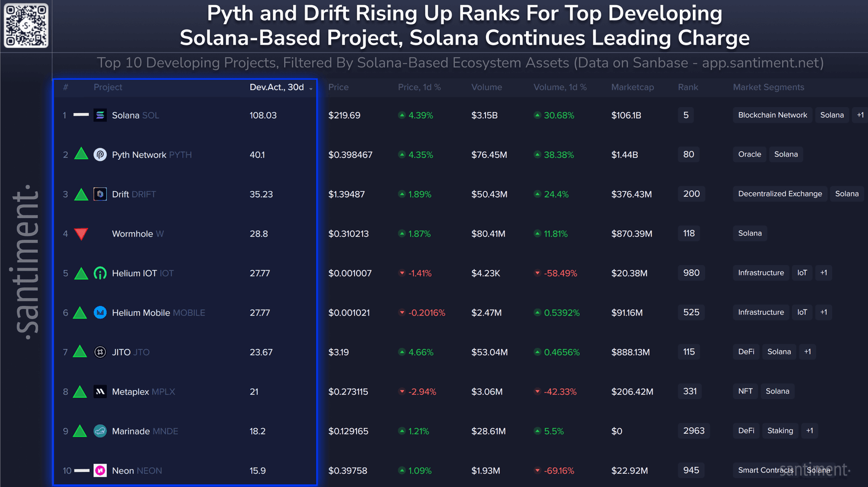The width and height of the screenshot is (868, 487).
Task: Click the Blockchain Network segment tag
Action: (x=772, y=115)
